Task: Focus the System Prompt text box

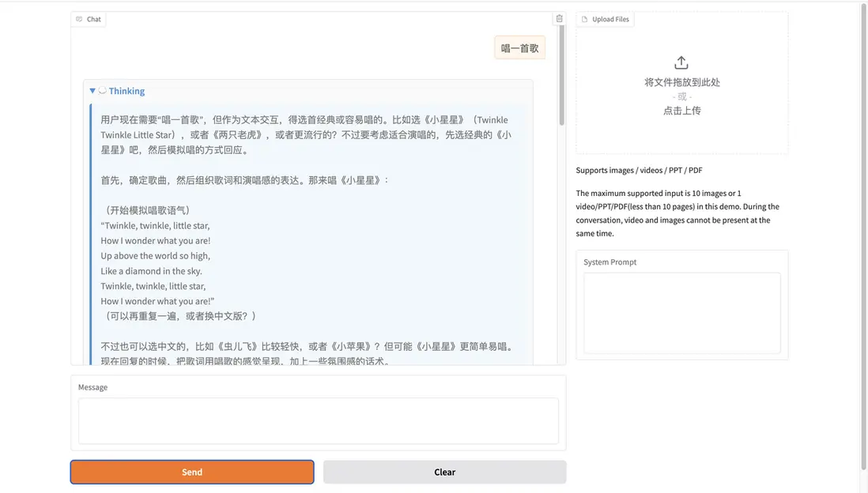Action: [x=682, y=313]
